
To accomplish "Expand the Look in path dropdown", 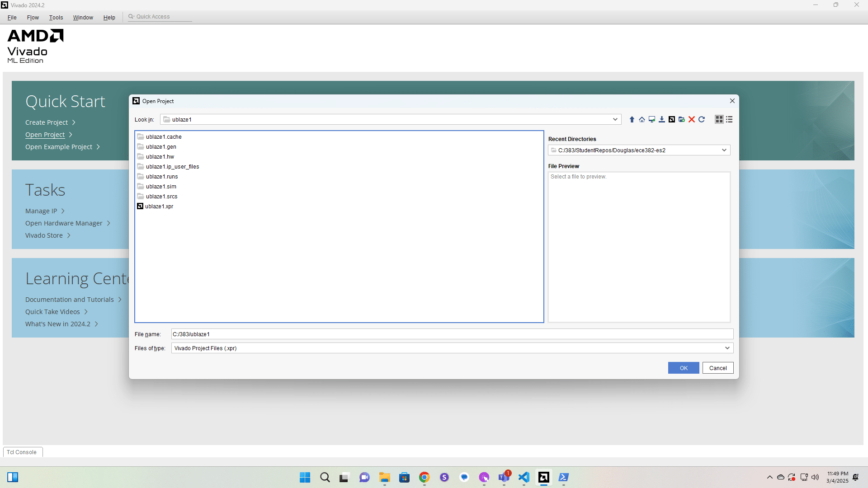I will pyautogui.click(x=615, y=119).
